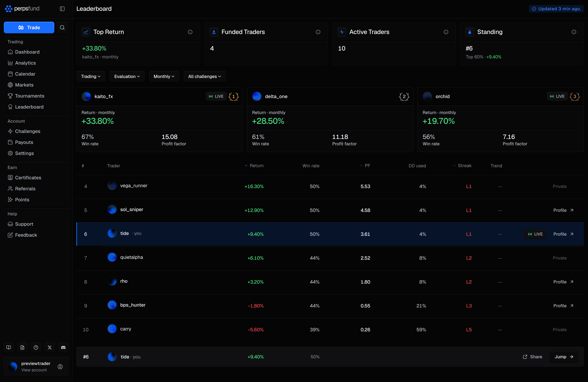The height and width of the screenshot is (382, 588).
Task: Open sol_sniper Profile link
Action: point(563,210)
